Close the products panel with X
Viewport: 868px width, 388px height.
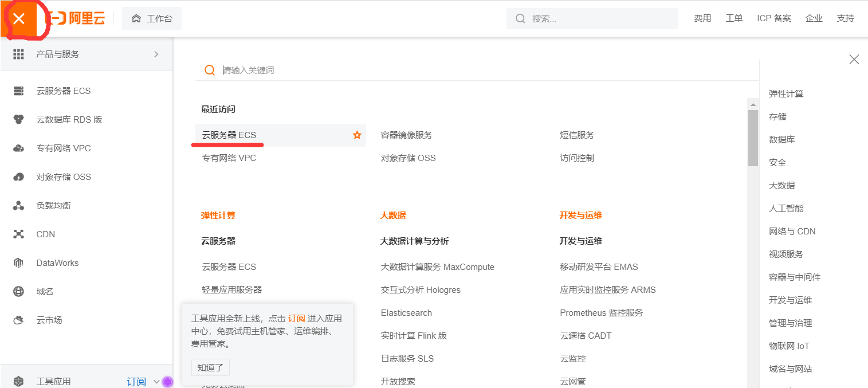[854, 59]
